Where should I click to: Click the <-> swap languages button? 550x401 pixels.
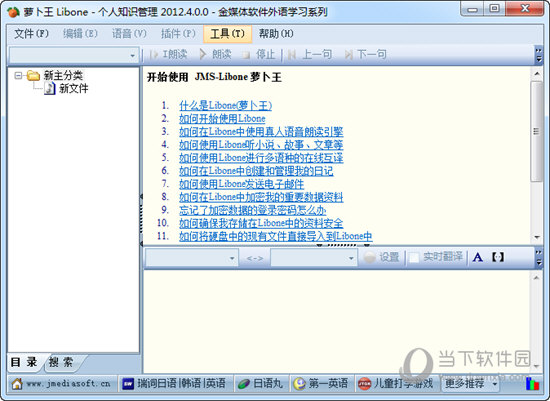pos(255,258)
